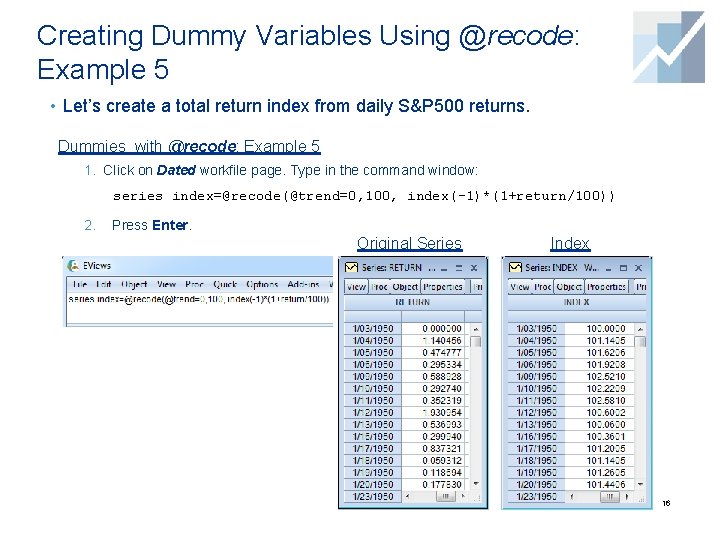The width and height of the screenshot is (720, 540).
Task: Click the INDEX series window icon
Action: (515, 267)
